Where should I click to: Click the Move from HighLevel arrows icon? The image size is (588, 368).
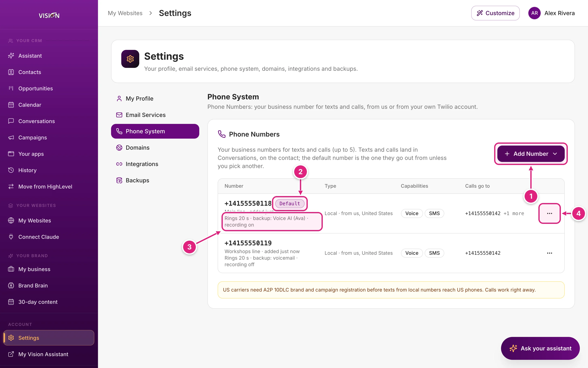click(11, 186)
